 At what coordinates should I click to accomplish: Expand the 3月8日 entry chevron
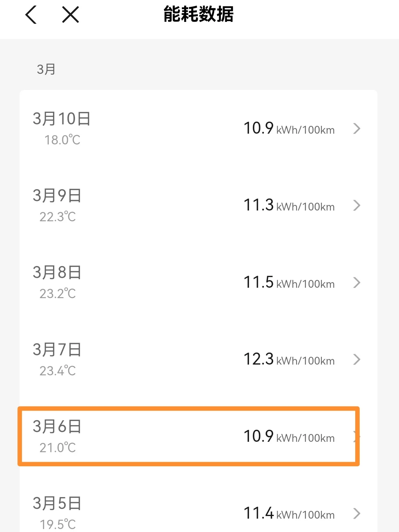pos(357,283)
